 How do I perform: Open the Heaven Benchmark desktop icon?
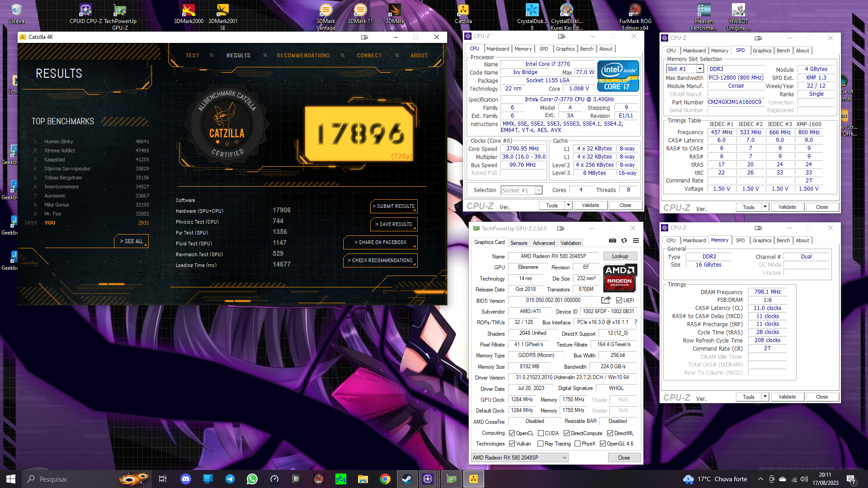click(x=704, y=17)
